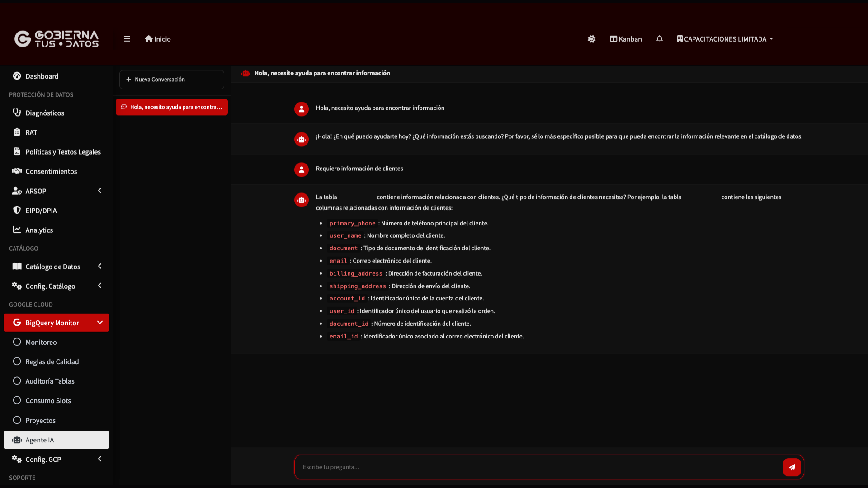The height and width of the screenshot is (488, 868).
Task: Select the Consumo Slots option
Action: pyautogui.click(x=48, y=400)
